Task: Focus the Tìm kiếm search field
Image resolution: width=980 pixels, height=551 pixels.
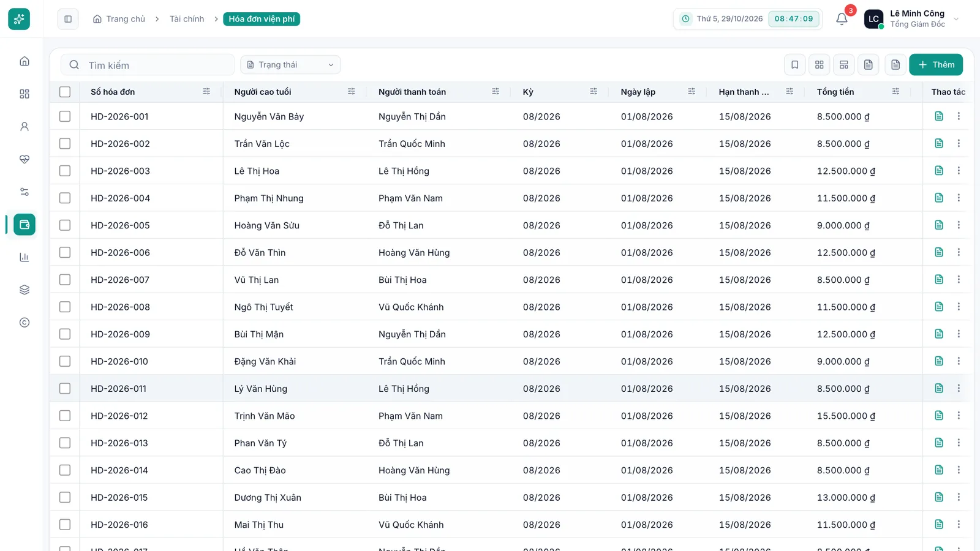Action: pos(148,65)
